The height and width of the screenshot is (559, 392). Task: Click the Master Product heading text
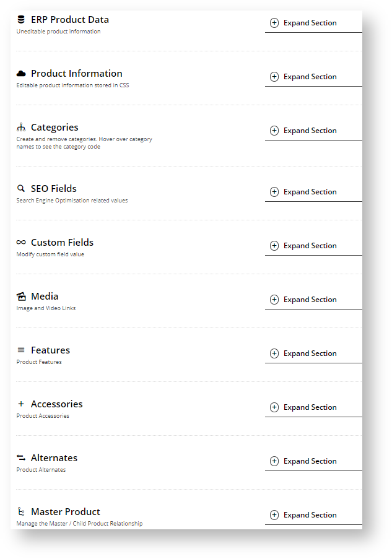[x=66, y=511]
